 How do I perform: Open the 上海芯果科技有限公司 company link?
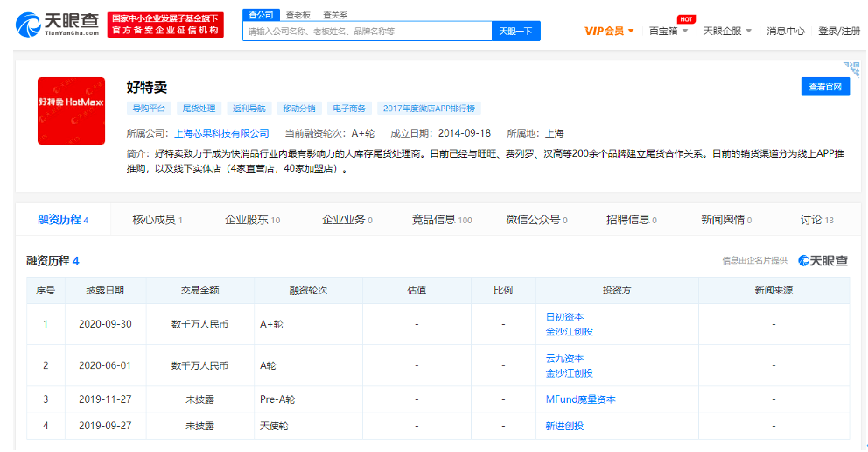(x=222, y=134)
